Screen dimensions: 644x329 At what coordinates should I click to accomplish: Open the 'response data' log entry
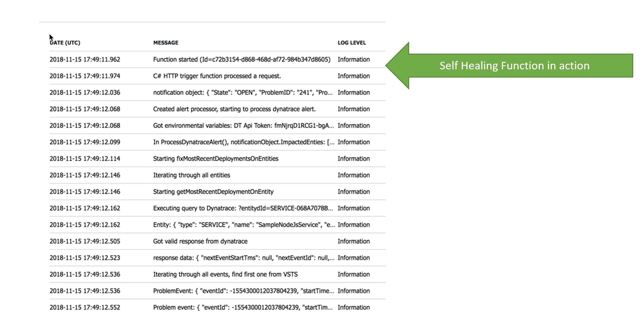point(243,258)
